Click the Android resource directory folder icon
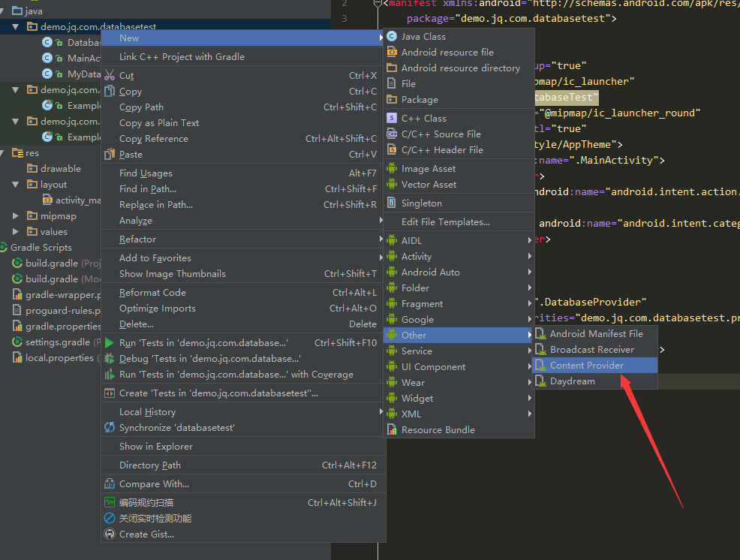The height and width of the screenshot is (560, 740). pos(391,68)
